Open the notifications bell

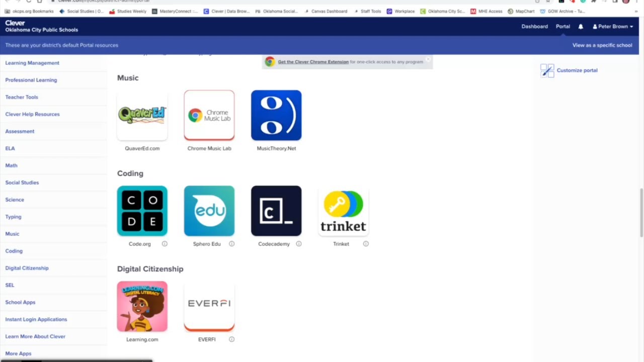pos(581,27)
